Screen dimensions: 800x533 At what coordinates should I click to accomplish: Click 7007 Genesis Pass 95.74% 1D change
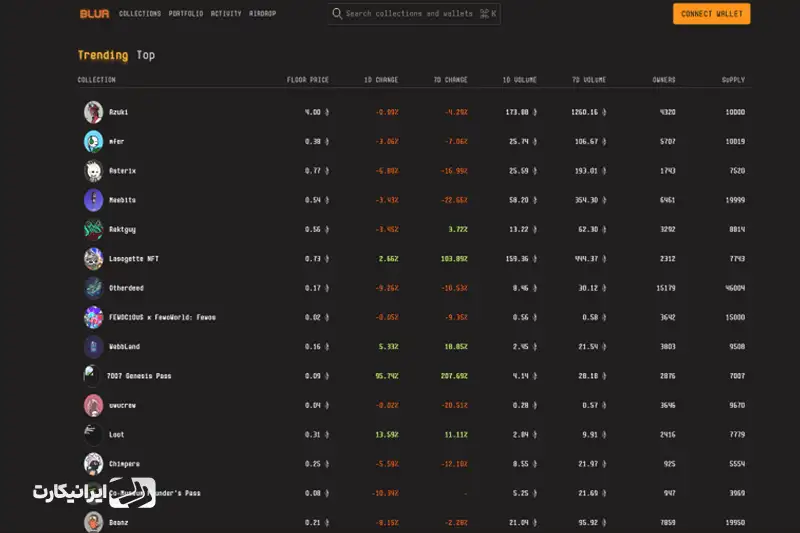click(x=387, y=376)
